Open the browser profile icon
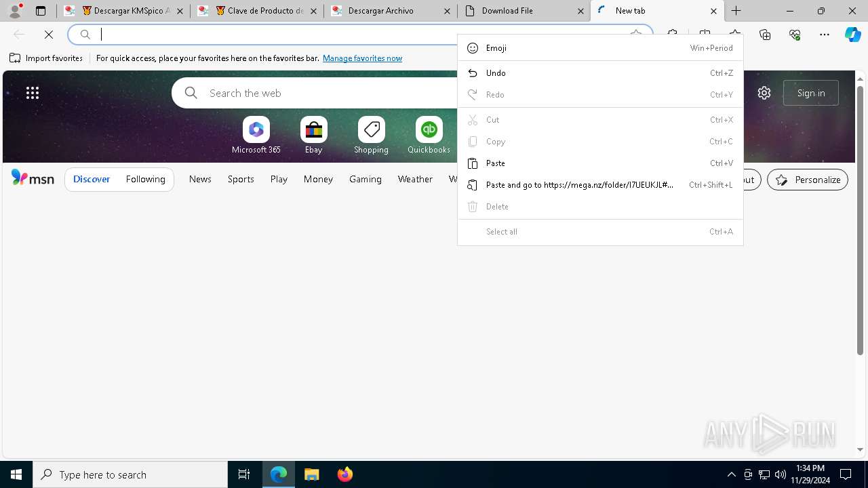Screen dimensions: 868x488 (x=15, y=11)
